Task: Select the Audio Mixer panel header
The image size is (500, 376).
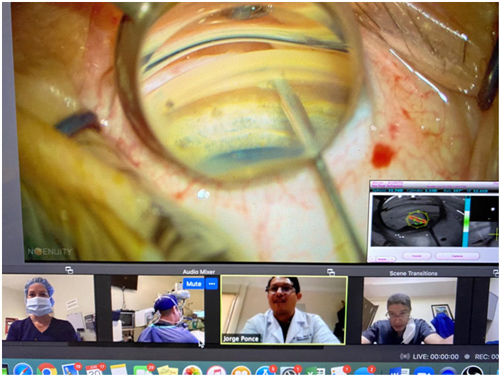Action: click(199, 272)
